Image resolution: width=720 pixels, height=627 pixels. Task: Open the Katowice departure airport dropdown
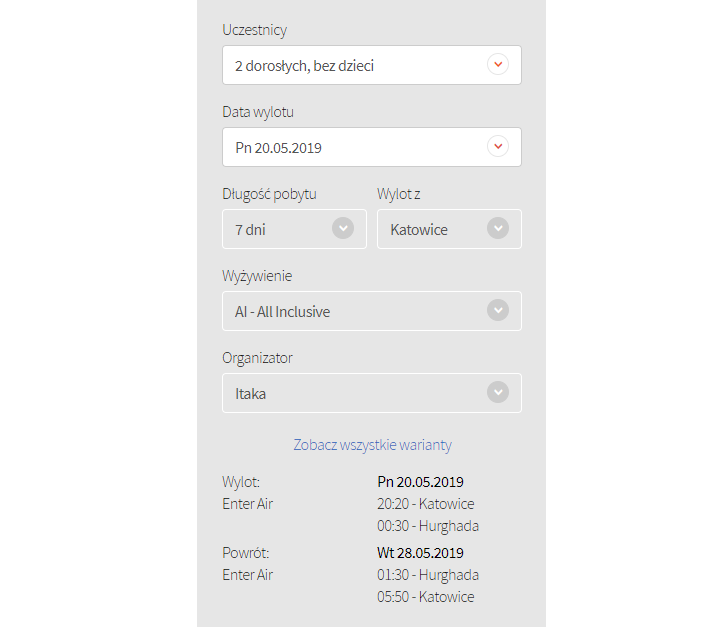(x=435, y=230)
